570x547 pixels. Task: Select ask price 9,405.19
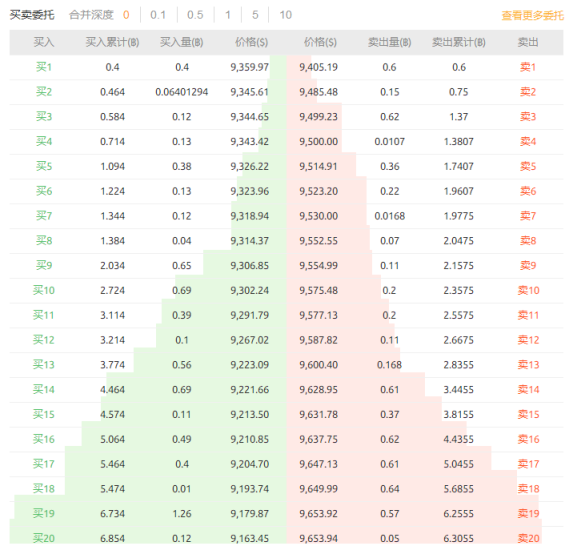pos(318,67)
